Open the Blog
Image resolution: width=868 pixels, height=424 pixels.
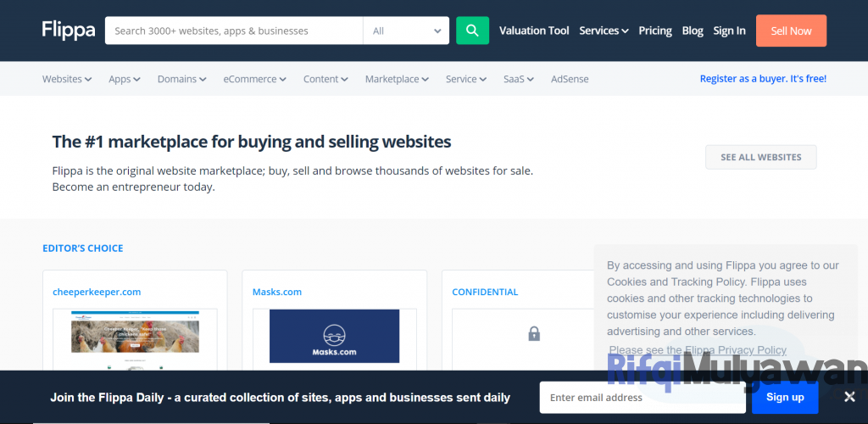[x=693, y=31]
